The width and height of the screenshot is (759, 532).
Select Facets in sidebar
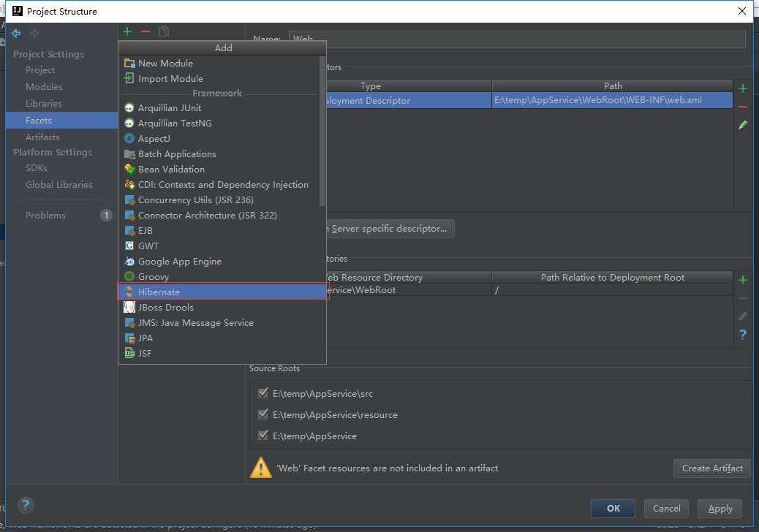click(61, 121)
